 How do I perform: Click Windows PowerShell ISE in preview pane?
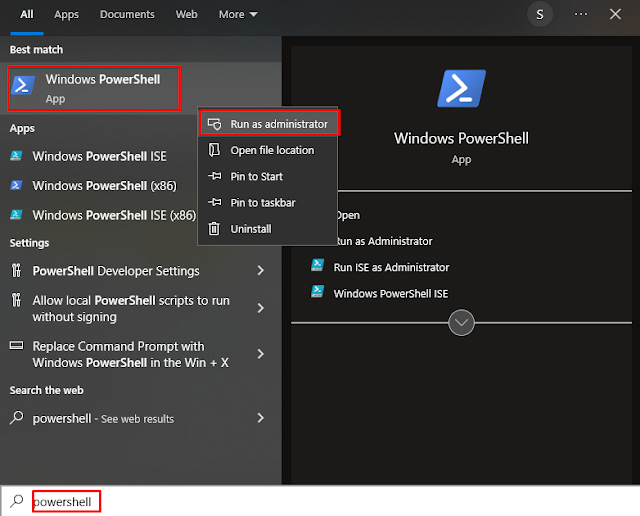[x=391, y=294]
